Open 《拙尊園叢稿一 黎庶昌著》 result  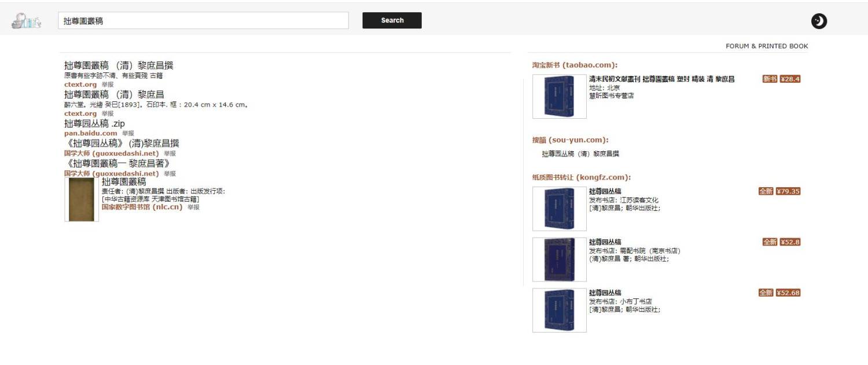117,163
